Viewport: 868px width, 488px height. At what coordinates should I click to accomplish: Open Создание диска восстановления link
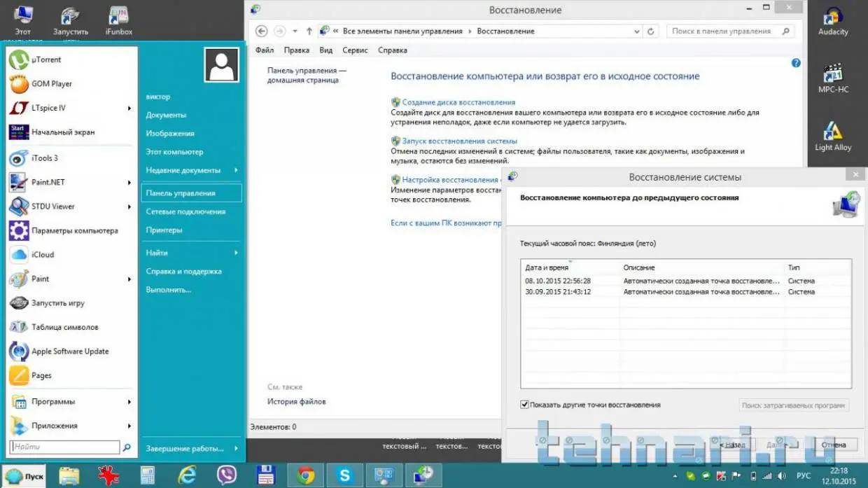458,102
